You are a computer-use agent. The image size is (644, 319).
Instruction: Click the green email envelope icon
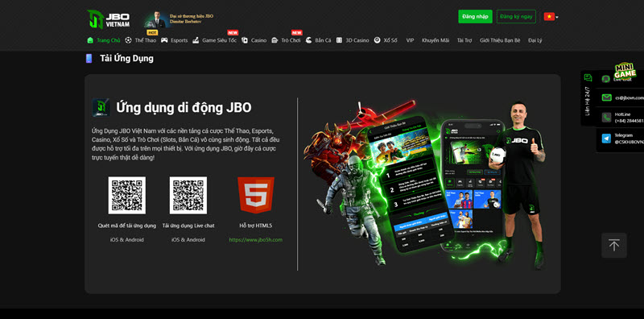coord(606,97)
